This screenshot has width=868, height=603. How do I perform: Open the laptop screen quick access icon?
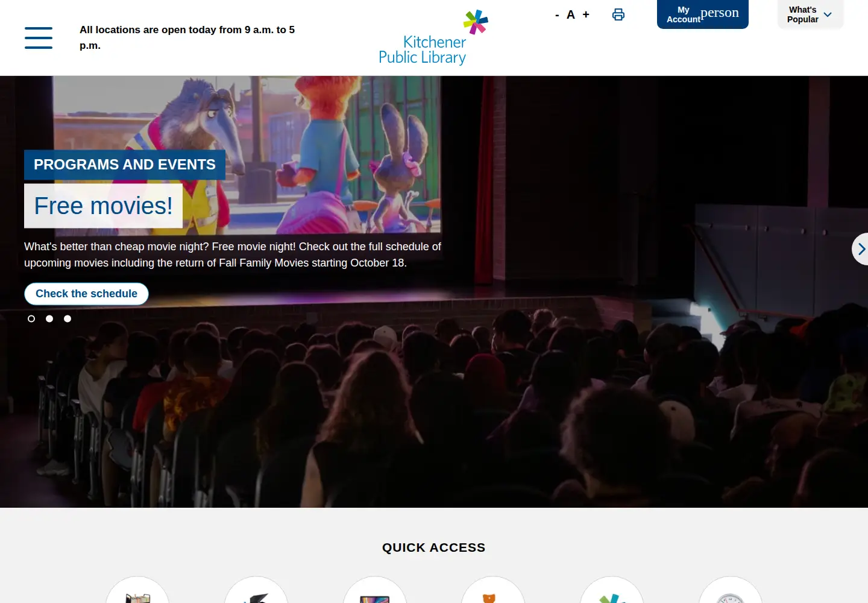[375, 590]
